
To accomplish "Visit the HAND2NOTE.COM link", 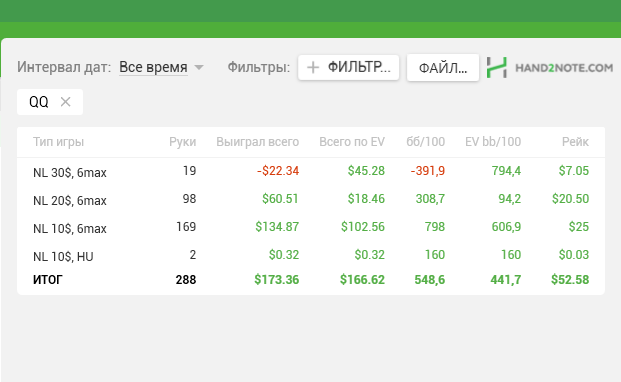I will click(564, 68).
